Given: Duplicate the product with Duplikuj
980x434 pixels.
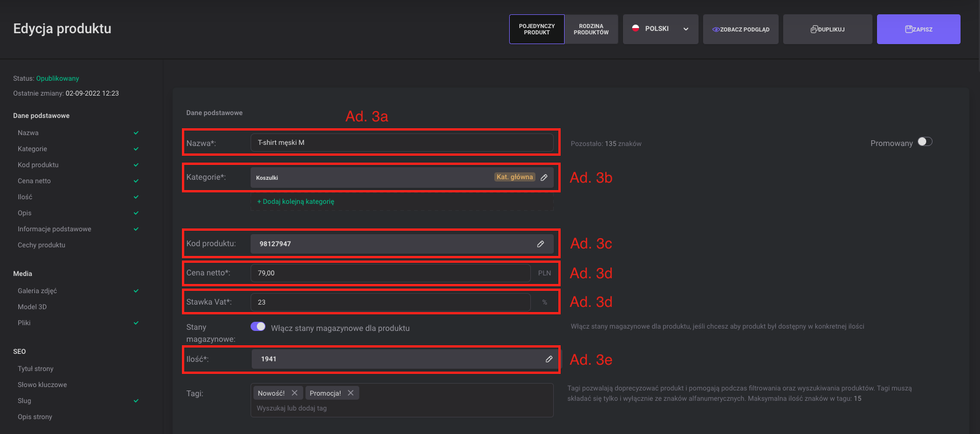Looking at the screenshot, I should tap(827, 29).
